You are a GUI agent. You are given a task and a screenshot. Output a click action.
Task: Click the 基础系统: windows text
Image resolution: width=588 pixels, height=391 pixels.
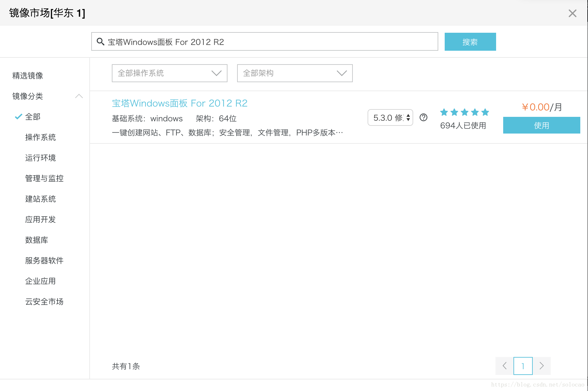[147, 118]
